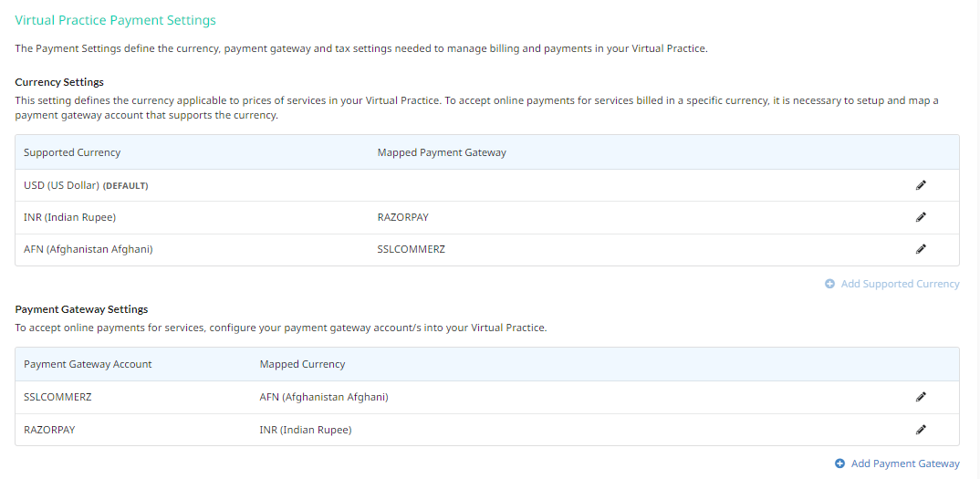Open edit for SSLCOMMERZ gateway account
Screen dimensions: 980x479
921,397
